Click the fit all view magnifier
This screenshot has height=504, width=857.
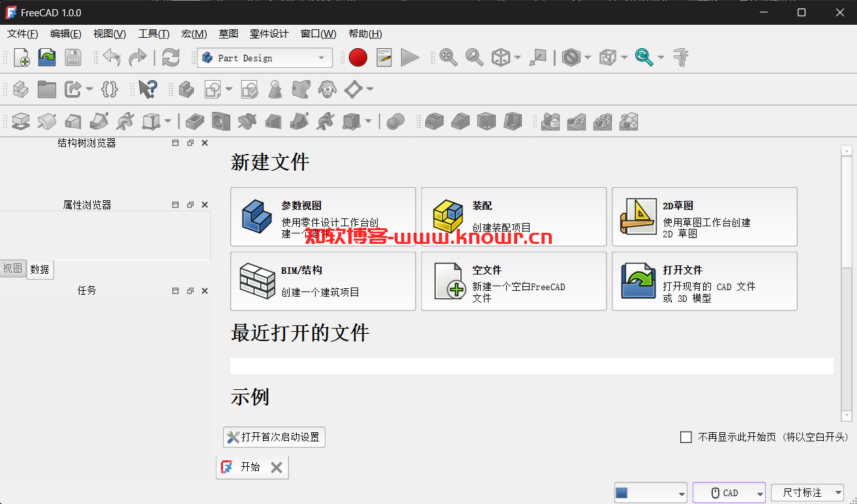tap(448, 58)
